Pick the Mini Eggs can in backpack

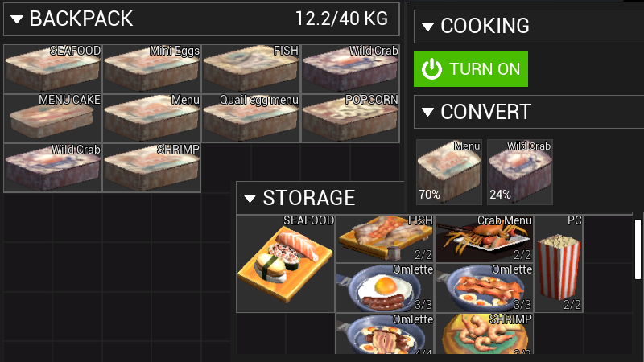pyautogui.click(x=152, y=68)
